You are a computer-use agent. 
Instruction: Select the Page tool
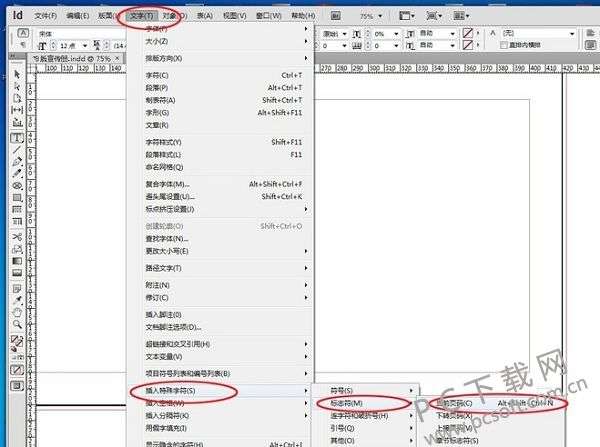[17, 98]
